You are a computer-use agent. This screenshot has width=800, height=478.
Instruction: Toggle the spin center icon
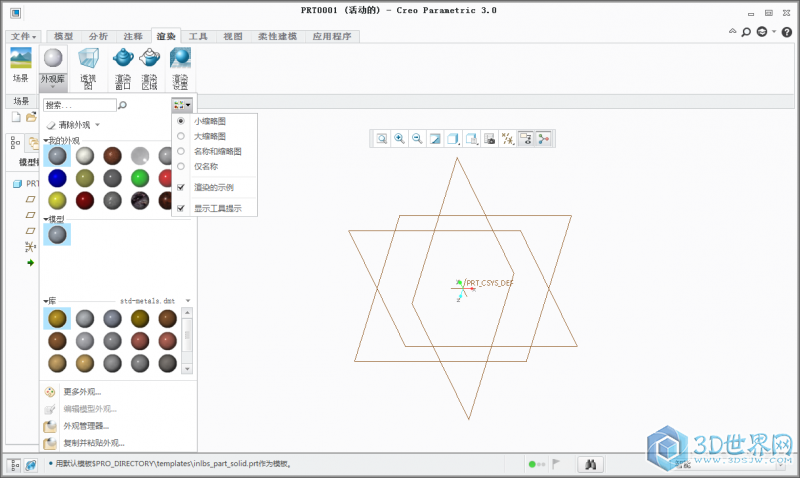point(544,139)
